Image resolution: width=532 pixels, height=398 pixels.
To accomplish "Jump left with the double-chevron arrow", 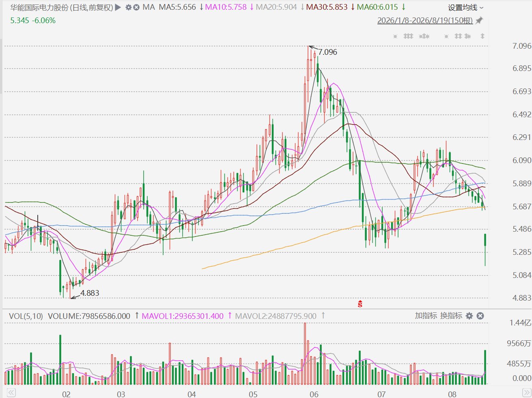I will [11, 392].
